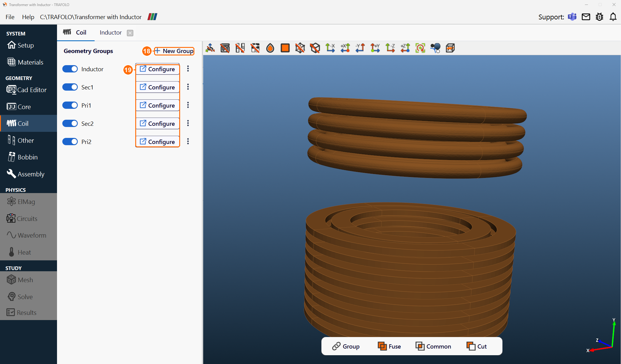Click the upper inductor coil model

click(x=417, y=138)
